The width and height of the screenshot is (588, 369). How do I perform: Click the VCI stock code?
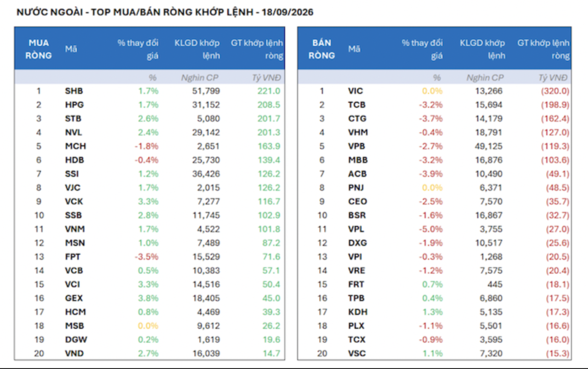tap(73, 284)
